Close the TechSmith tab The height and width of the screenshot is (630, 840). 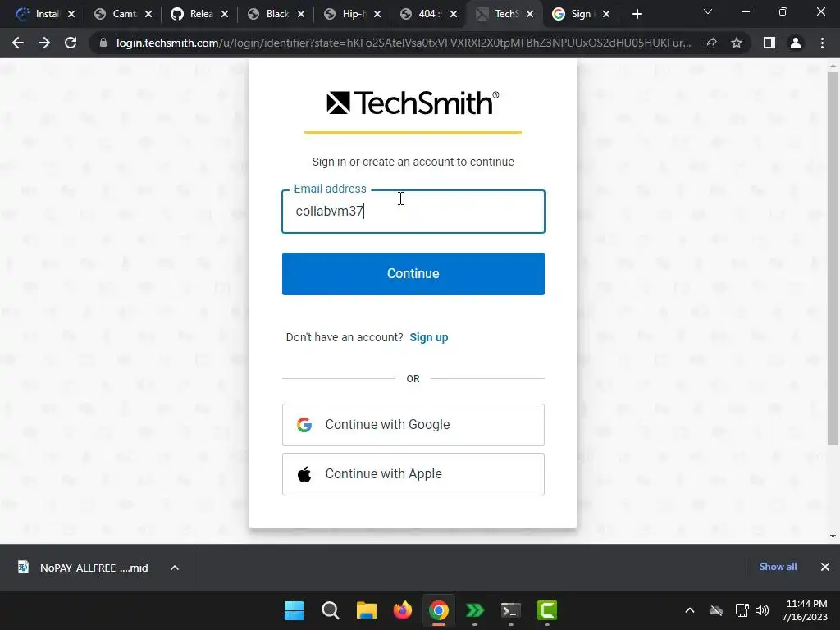click(x=530, y=14)
